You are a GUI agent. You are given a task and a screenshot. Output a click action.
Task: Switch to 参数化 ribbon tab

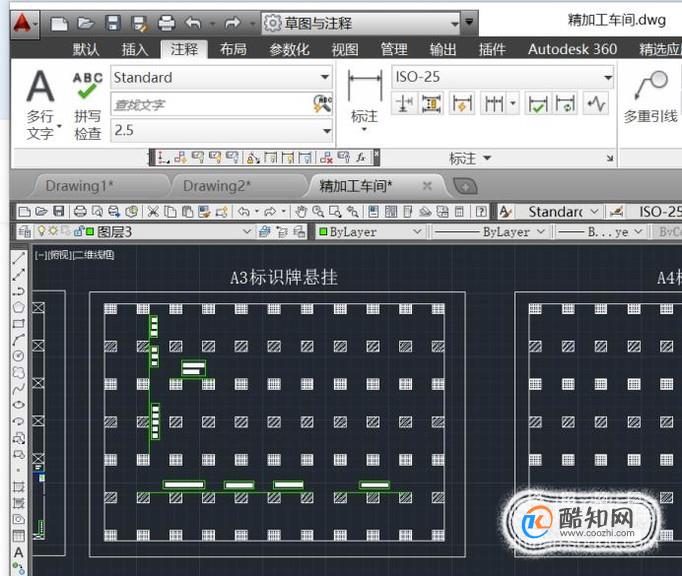coord(289,49)
